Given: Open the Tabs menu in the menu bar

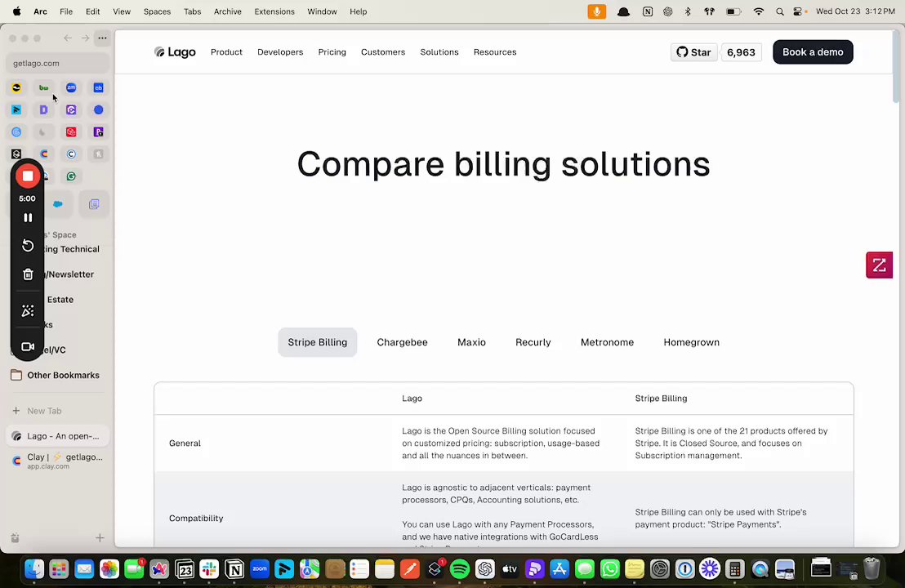Looking at the screenshot, I should [x=192, y=11].
